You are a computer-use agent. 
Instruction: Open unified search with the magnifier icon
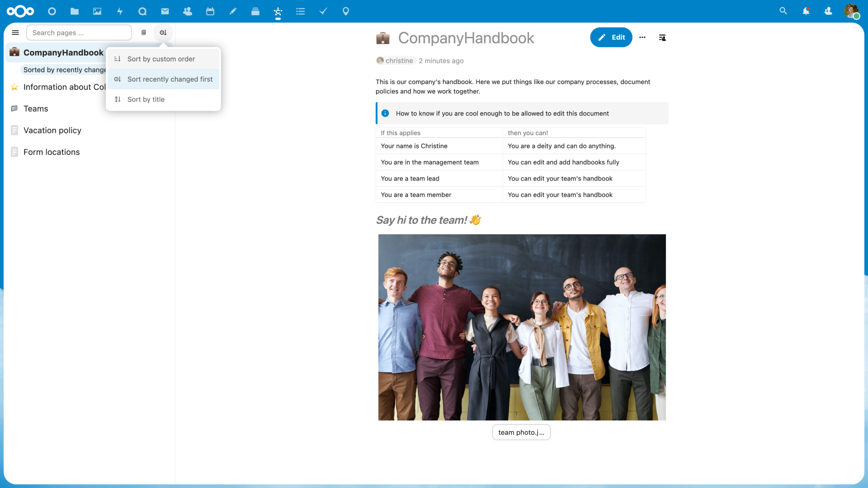coord(783,11)
